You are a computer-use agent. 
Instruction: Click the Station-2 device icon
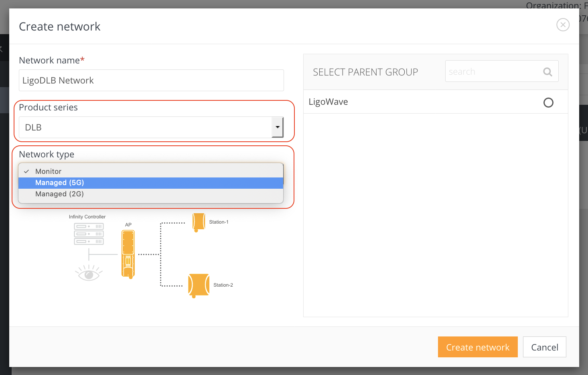click(x=198, y=285)
